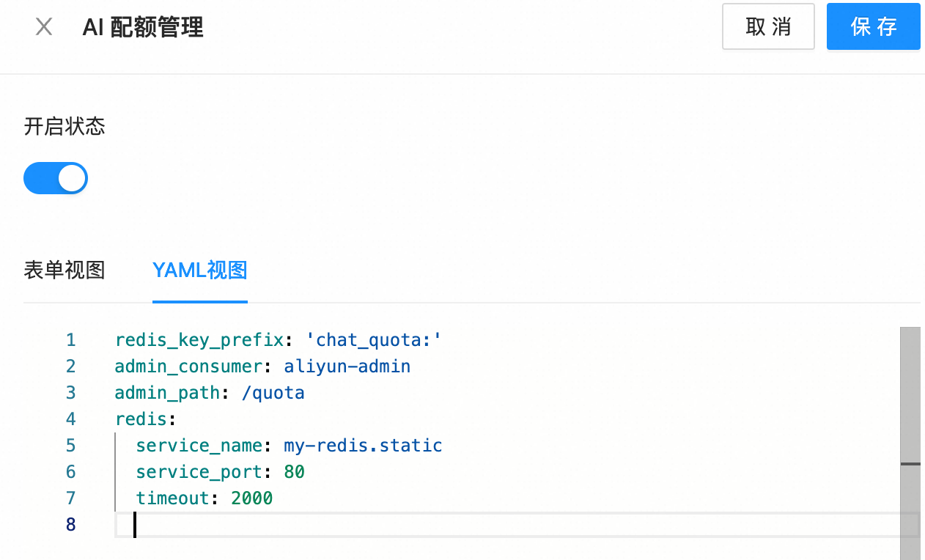Click the aliyun-admin value on line 2

click(347, 366)
